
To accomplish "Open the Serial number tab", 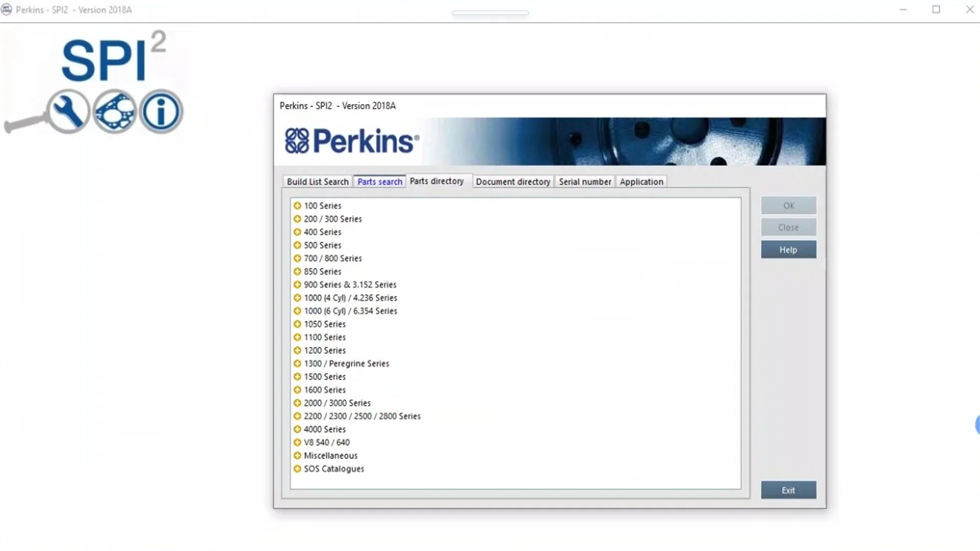I will (x=585, y=182).
